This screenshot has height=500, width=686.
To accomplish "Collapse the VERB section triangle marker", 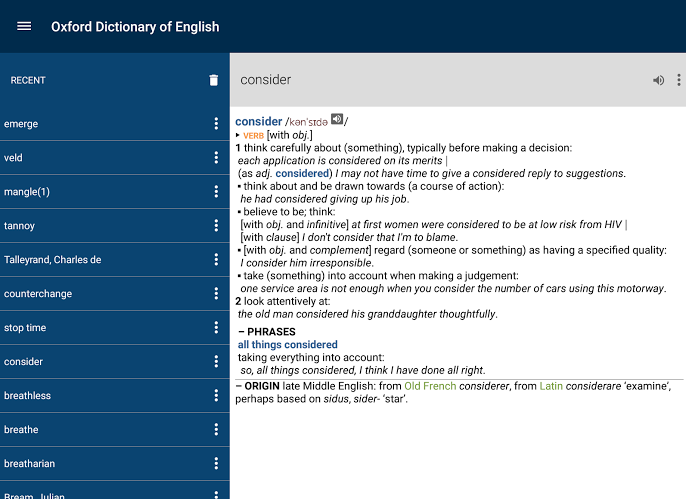I will pos(238,135).
